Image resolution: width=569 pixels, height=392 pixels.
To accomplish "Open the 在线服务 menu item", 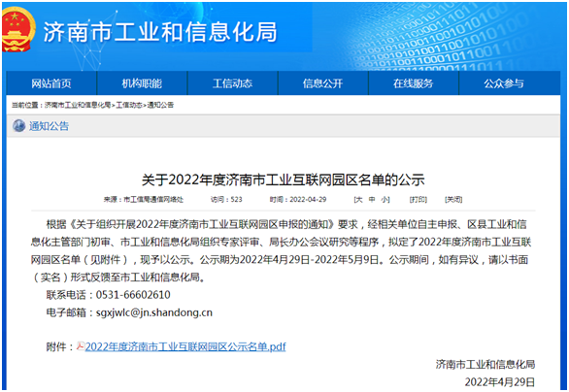I will 414,83.
